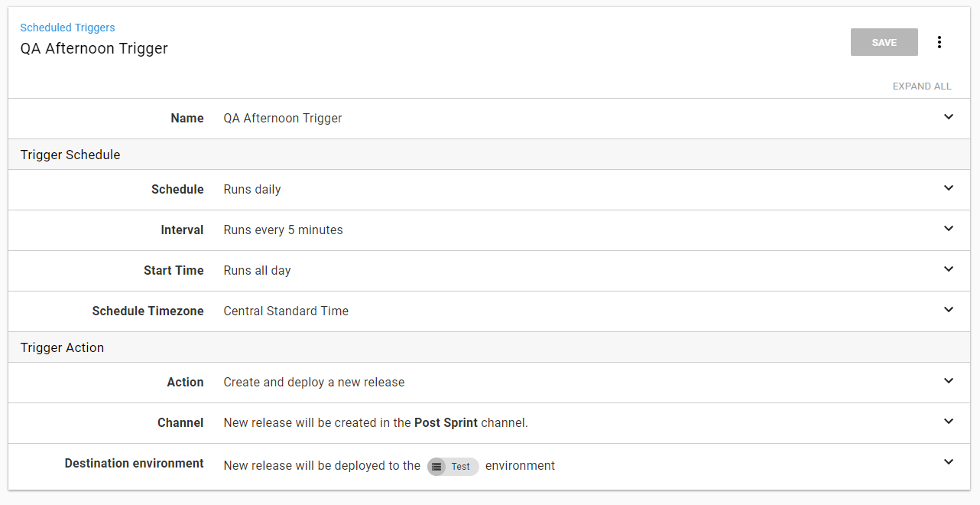Click EXPAND ALL to open all sections
Image resolution: width=980 pixels, height=505 pixels.
922,86
